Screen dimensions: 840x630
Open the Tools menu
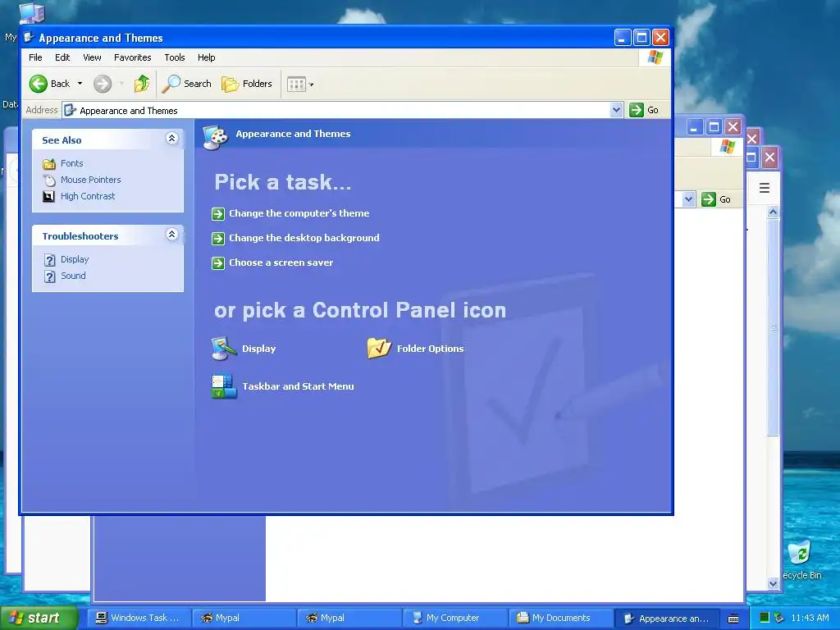pyautogui.click(x=175, y=57)
